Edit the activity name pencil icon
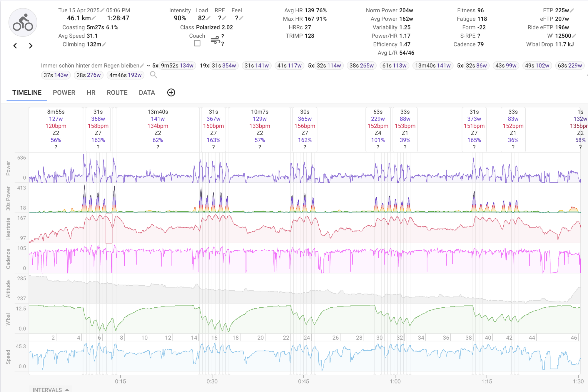The image size is (588, 392). coord(142,66)
